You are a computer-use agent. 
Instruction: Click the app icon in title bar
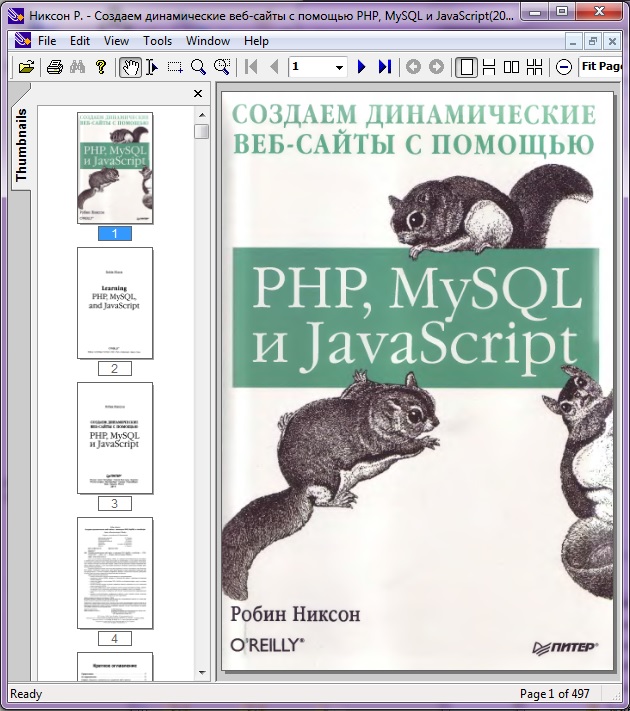tap(16, 15)
